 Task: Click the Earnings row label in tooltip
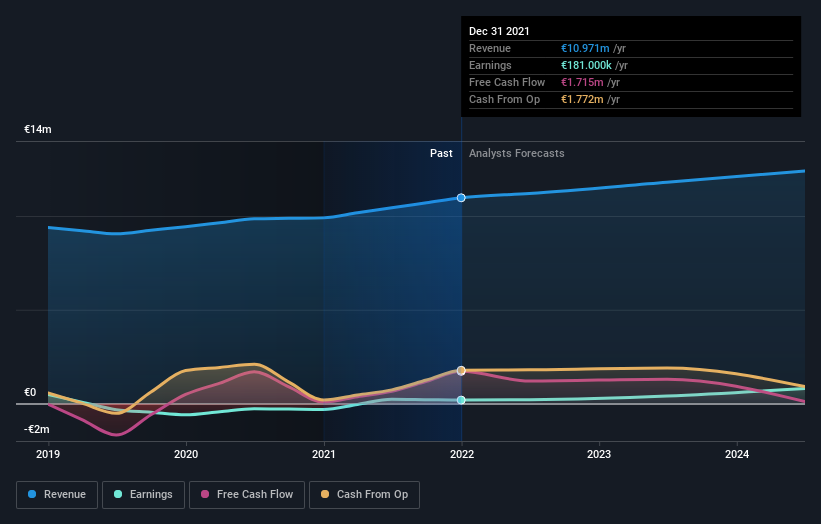pos(490,65)
